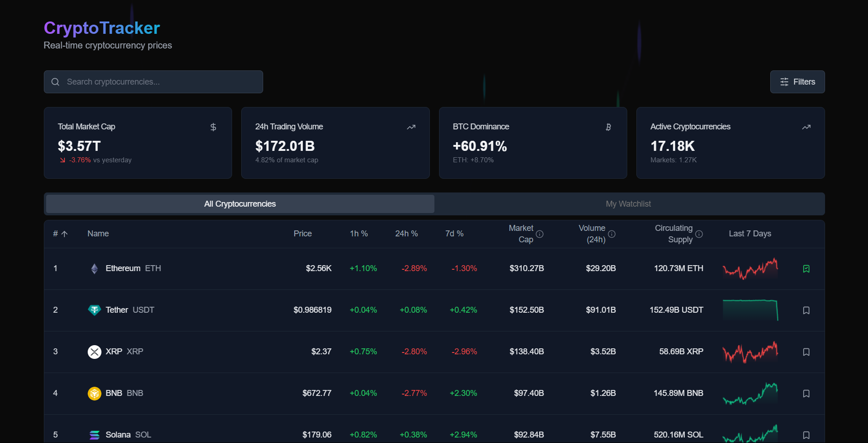Viewport: 868px width, 443px height.
Task: Open the BNB name link
Action: pos(114,393)
